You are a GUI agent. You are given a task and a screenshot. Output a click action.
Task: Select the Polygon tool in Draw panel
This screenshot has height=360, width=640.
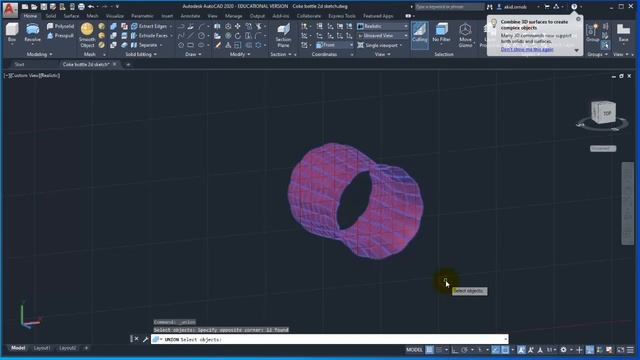(x=181, y=45)
